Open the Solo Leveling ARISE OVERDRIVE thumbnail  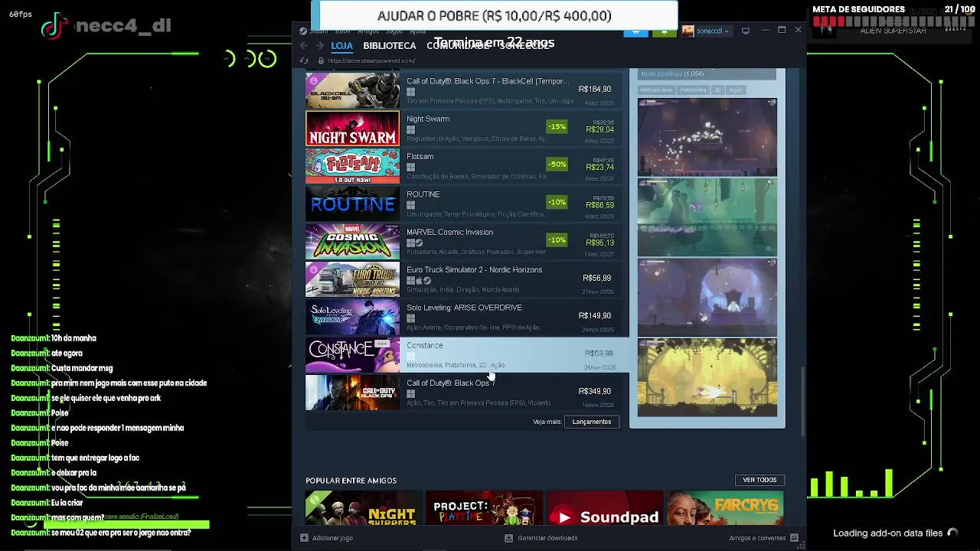point(352,317)
